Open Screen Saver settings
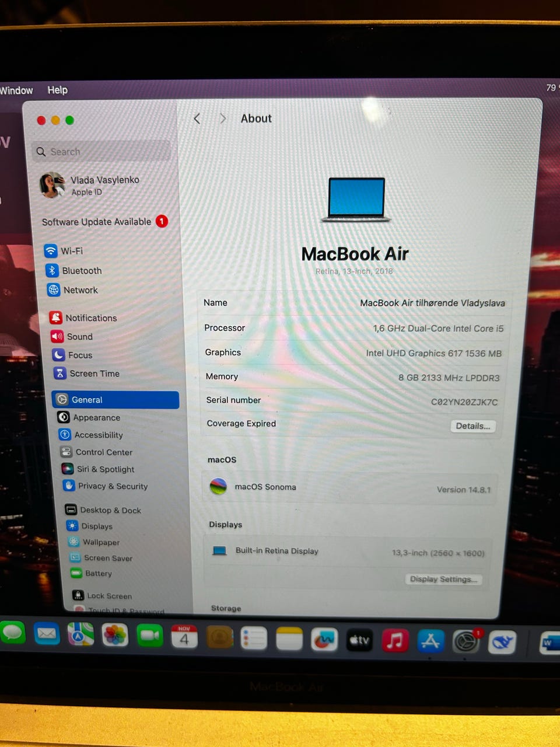 click(101, 557)
